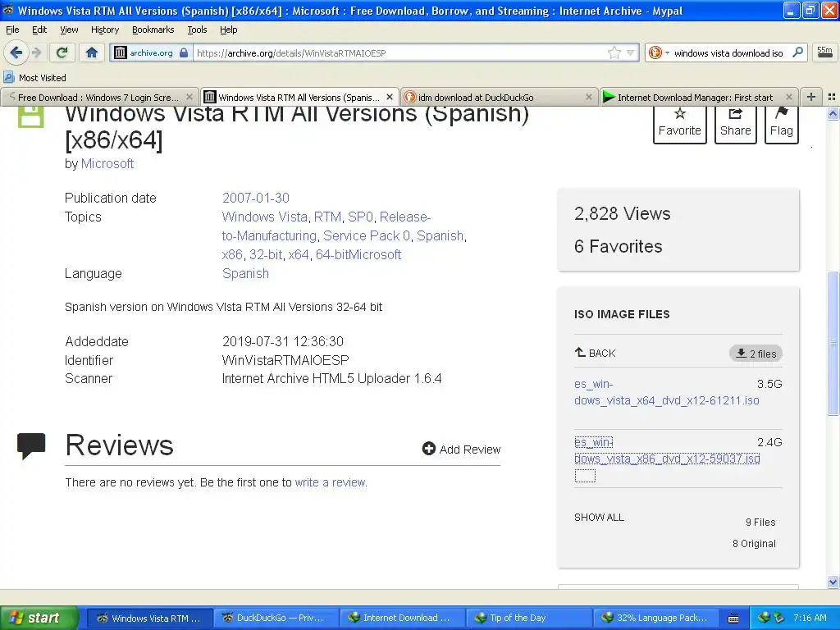The width and height of the screenshot is (840, 630).
Task: Switch to 32% Language Pack taskbar window
Action: click(x=655, y=618)
